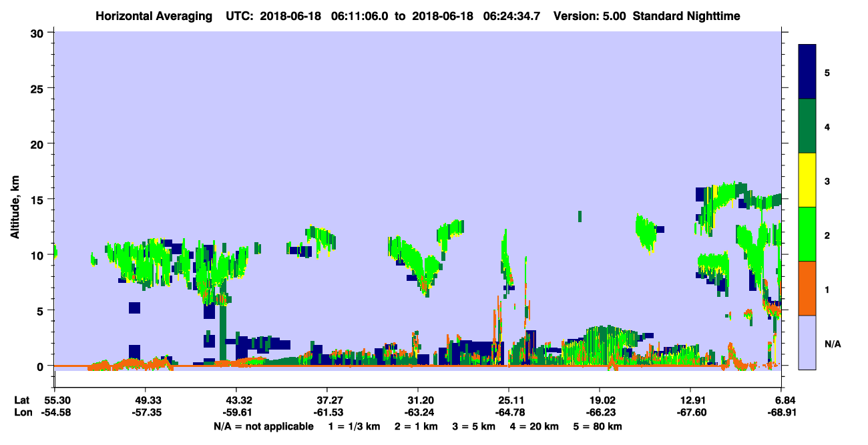Click longitude value -67.60
The image size is (868, 445).
pos(690,413)
